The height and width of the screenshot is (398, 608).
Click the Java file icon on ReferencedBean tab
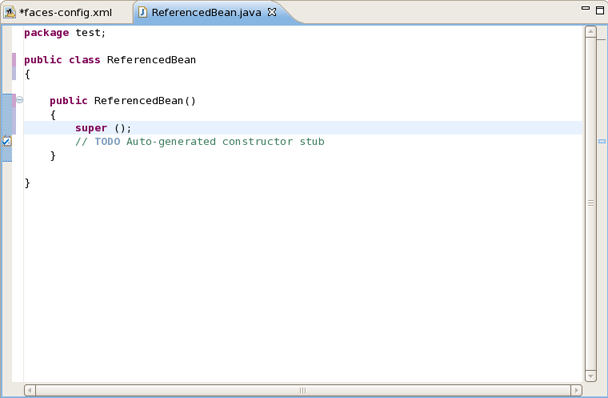click(x=143, y=12)
